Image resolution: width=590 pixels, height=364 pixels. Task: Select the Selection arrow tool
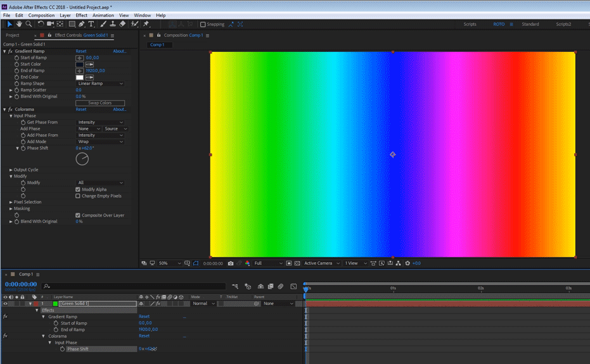pos(10,24)
